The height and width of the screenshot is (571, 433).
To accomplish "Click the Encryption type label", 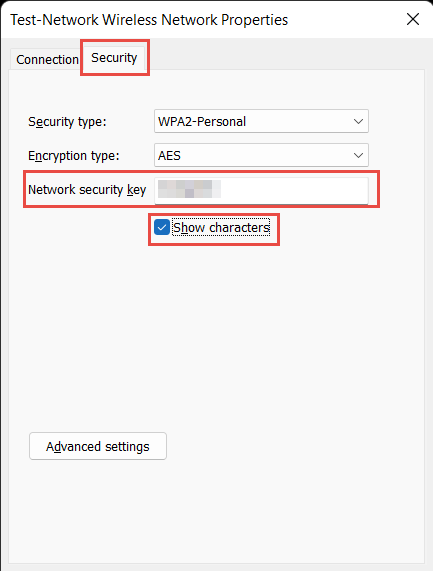I will 74,156.
